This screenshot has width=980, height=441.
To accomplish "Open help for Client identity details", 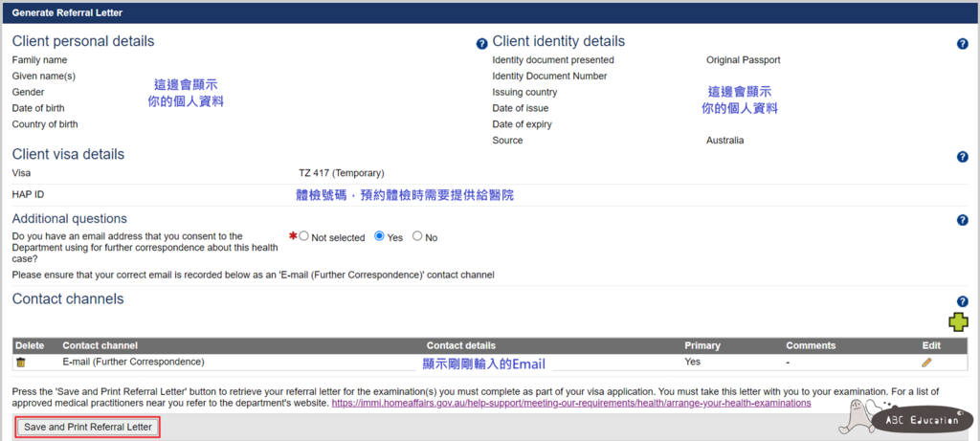I will click(963, 44).
